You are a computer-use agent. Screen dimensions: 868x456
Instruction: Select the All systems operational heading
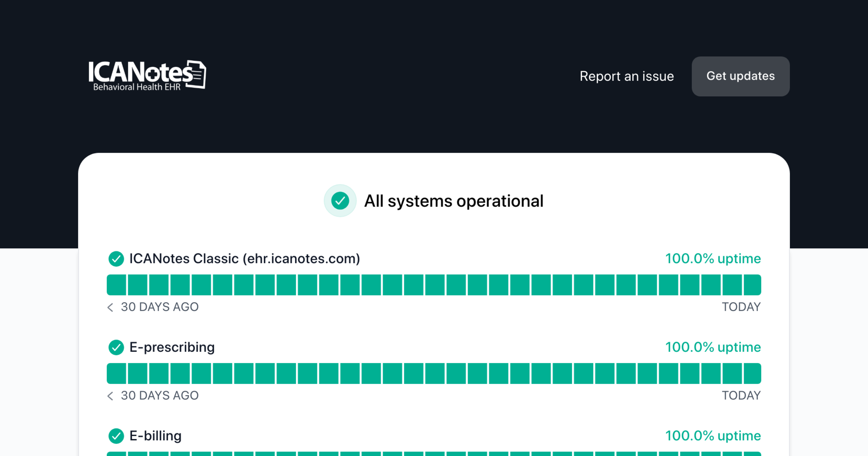tap(454, 201)
